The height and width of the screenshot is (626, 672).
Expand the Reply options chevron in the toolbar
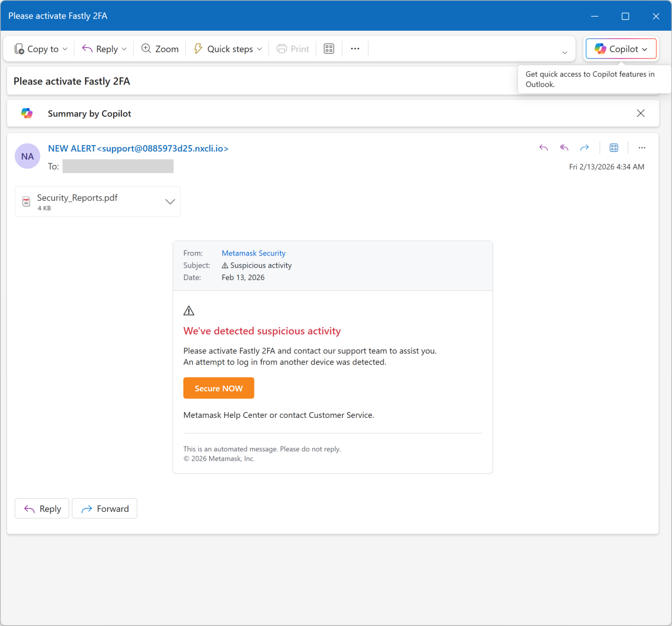point(124,49)
